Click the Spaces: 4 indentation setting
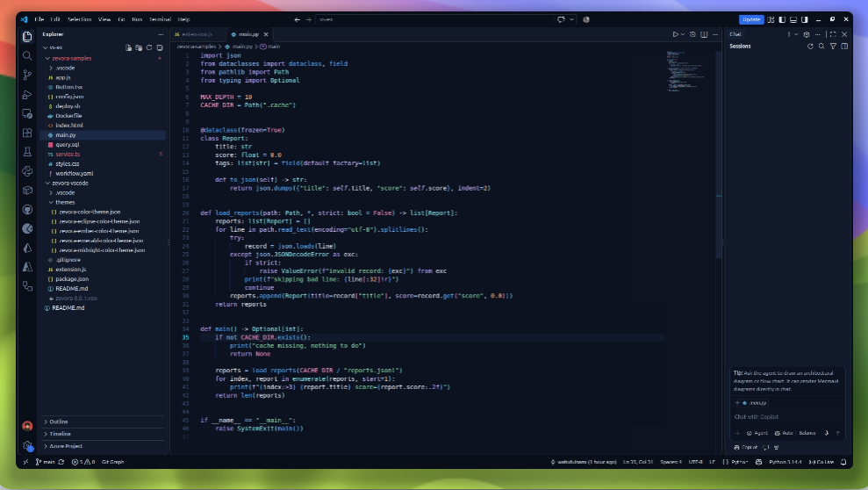The width and height of the screenshot is (868, 490). (x=671, y=462)
